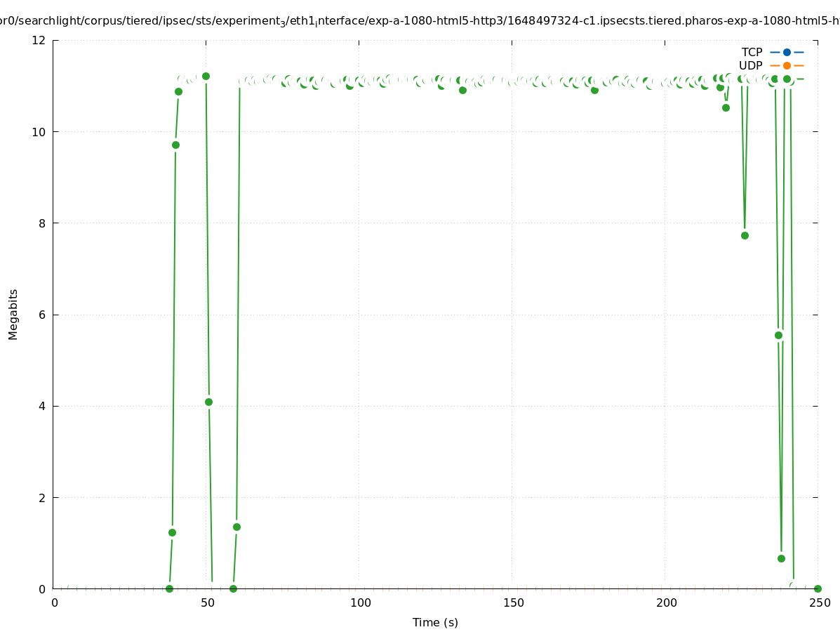Click the chart title file path
840x632 pixels.
420,21
